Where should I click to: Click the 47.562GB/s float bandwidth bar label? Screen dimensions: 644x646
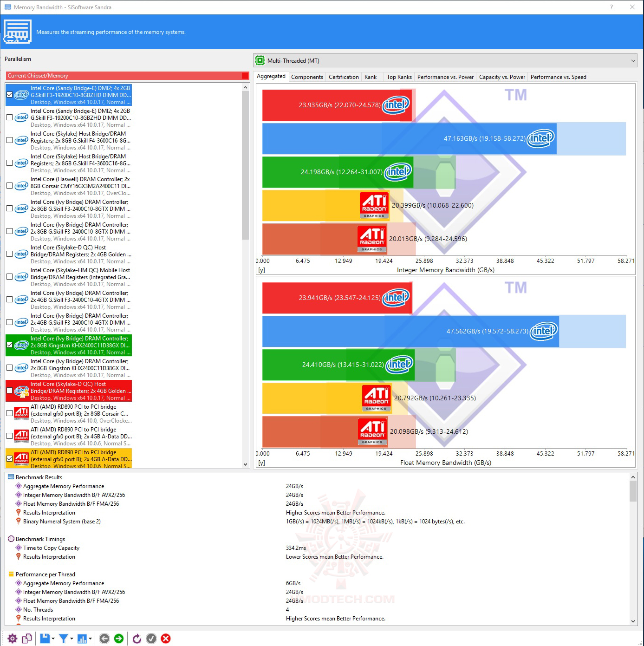[487, 331]
